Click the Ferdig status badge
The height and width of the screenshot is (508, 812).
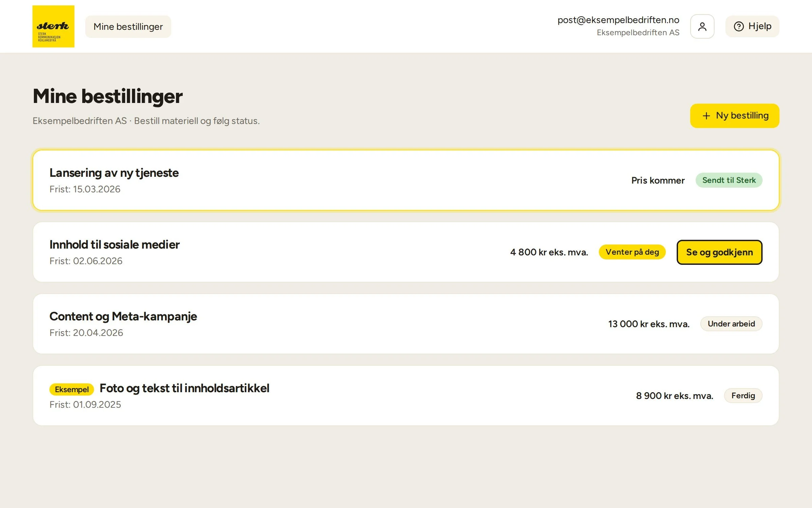743,396
